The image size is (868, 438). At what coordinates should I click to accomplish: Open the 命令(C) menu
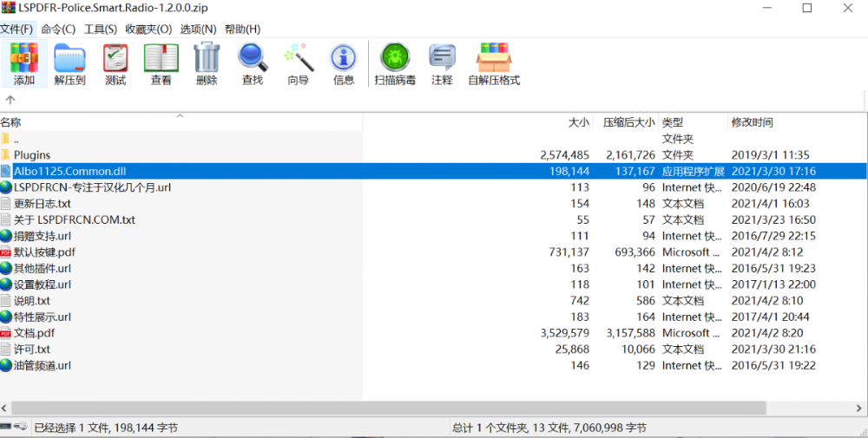(58, 29)
